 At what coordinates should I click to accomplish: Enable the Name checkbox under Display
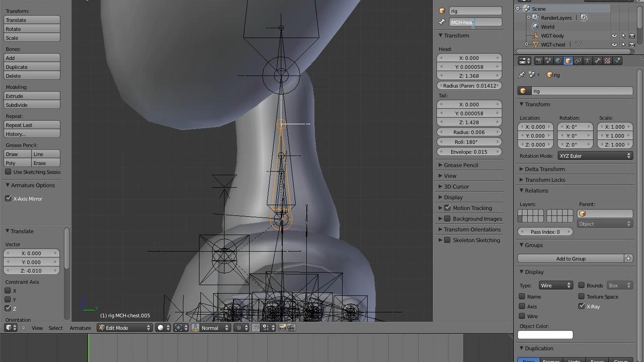click(x=522, y=297)
